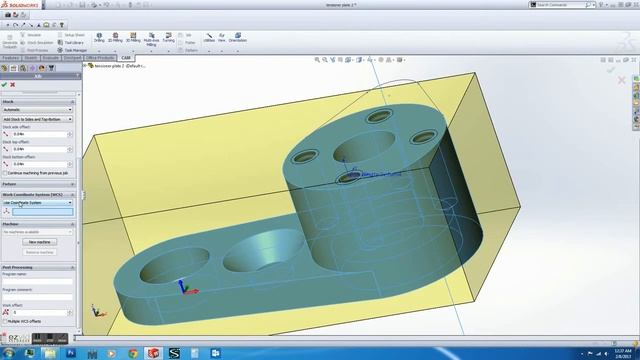Collapse the Work Coordinate System section
Screen dimensions: 640x360
[72, 195]
